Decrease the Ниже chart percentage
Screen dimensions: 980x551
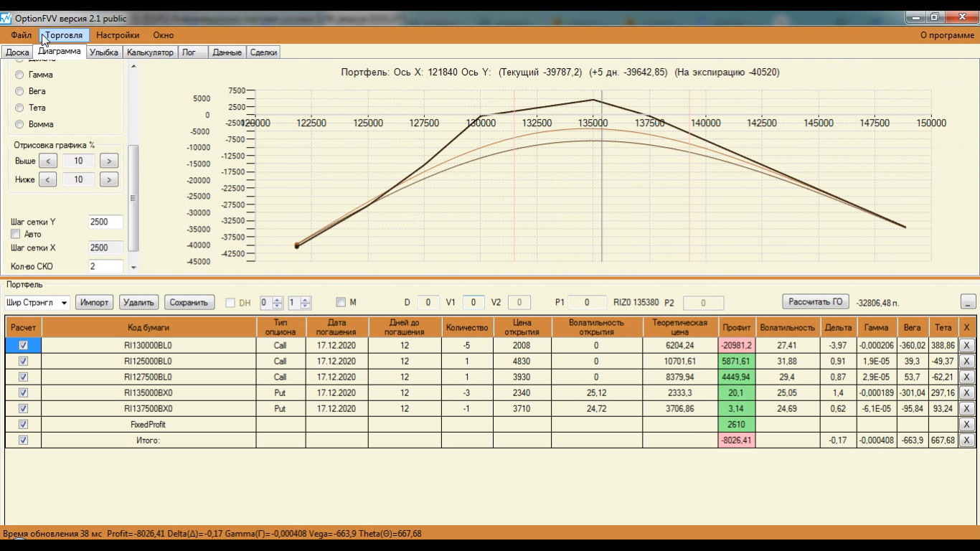click(48, 179)
